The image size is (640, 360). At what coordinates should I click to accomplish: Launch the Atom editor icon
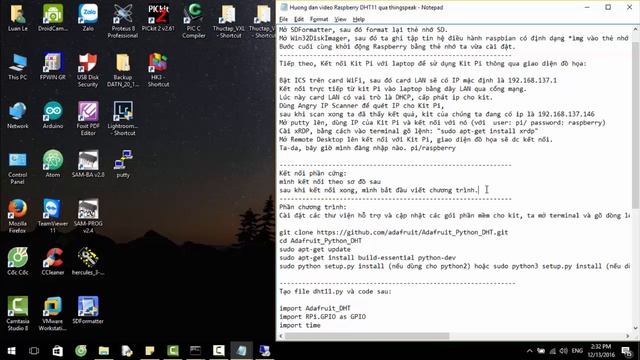tap(53, 164)
